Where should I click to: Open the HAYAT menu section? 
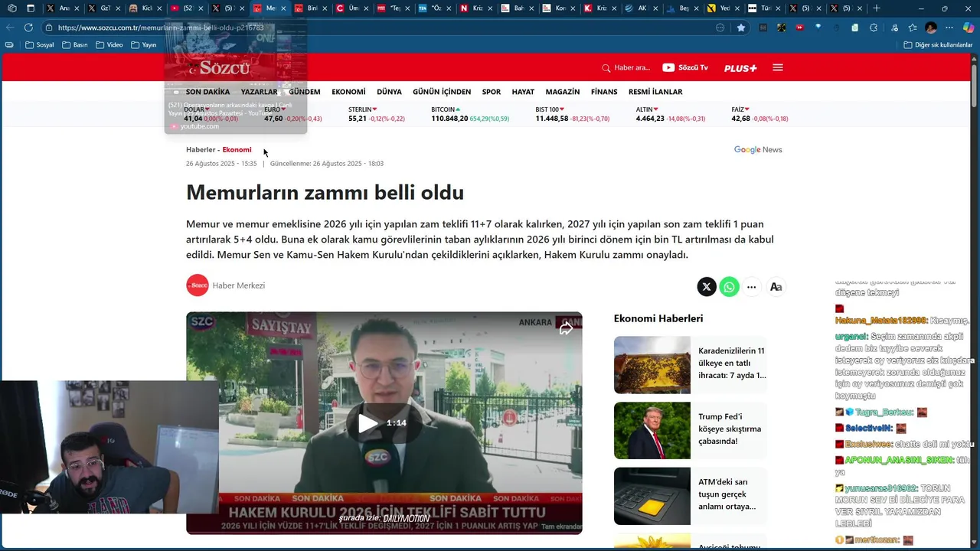(x=523, y=92)
